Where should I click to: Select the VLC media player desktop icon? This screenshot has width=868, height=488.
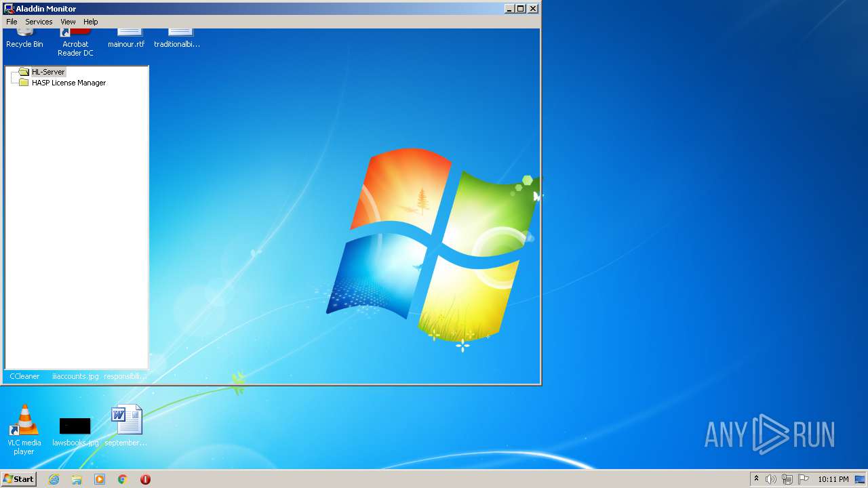pyautogui.click(x=24, y=429)
